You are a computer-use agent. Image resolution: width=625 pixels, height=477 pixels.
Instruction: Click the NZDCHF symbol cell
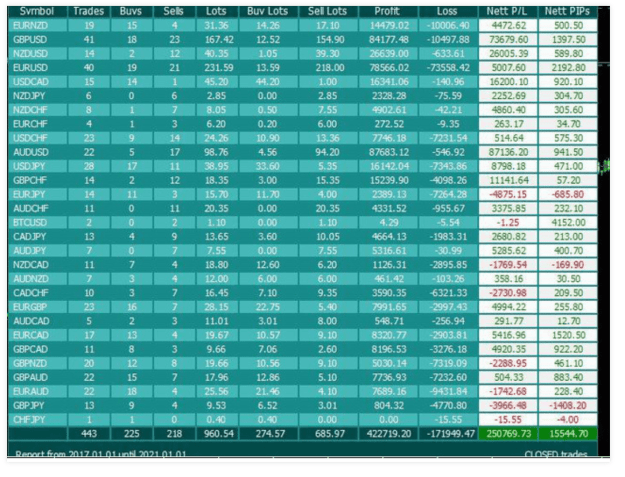(37, 110)
